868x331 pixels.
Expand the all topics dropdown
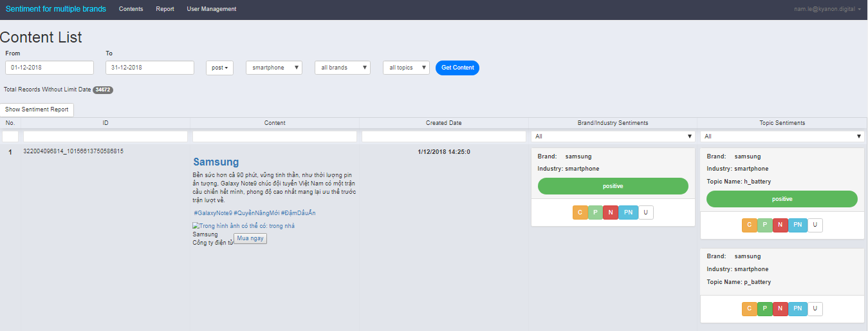point(406,68)
